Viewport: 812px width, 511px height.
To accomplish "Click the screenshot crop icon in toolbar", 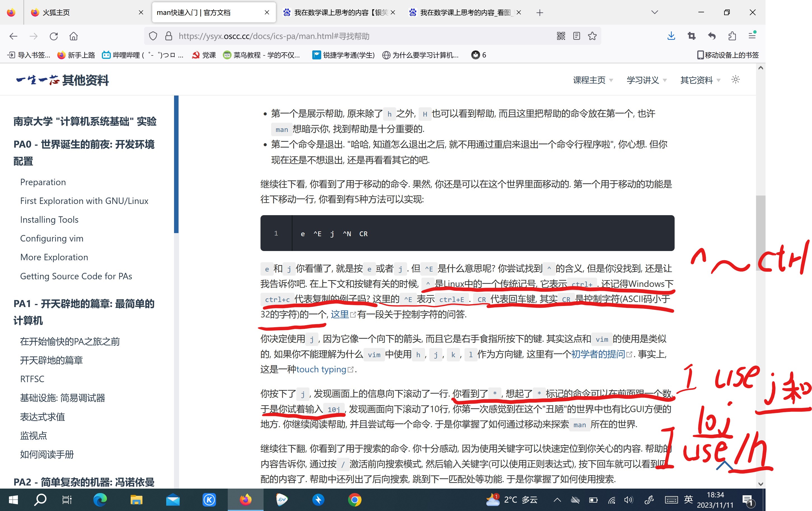I will (x=692, y=36).
